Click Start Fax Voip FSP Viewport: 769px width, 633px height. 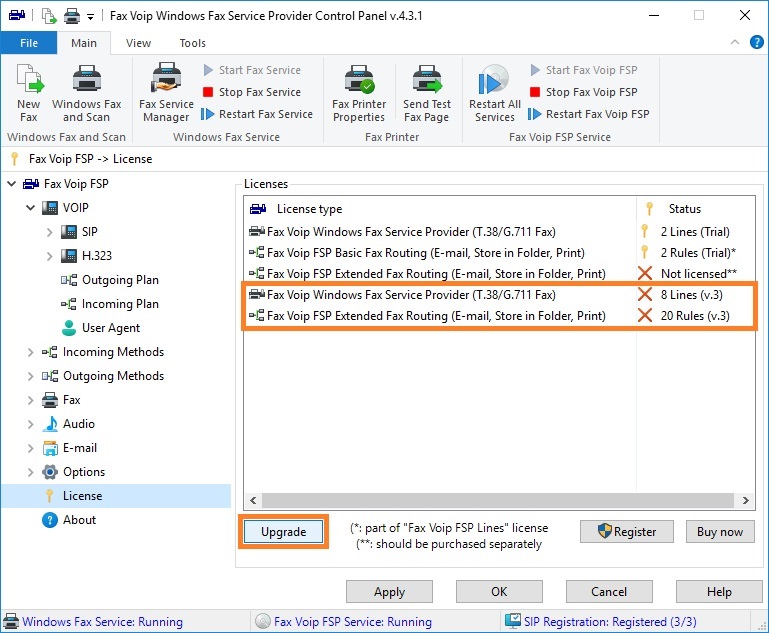tap(584, 70)
